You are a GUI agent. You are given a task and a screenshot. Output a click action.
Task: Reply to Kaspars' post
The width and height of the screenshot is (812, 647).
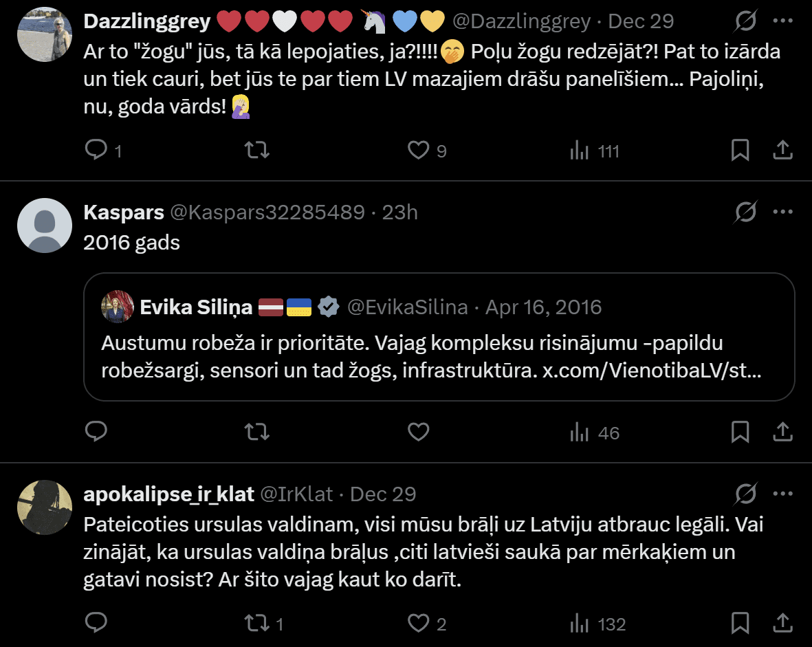[96, 432]
